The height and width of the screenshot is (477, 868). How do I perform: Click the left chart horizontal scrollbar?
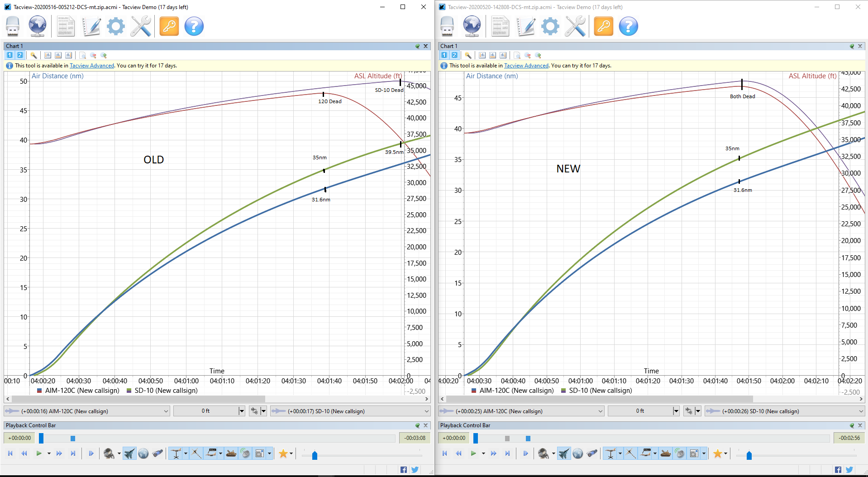click(138, 399)
